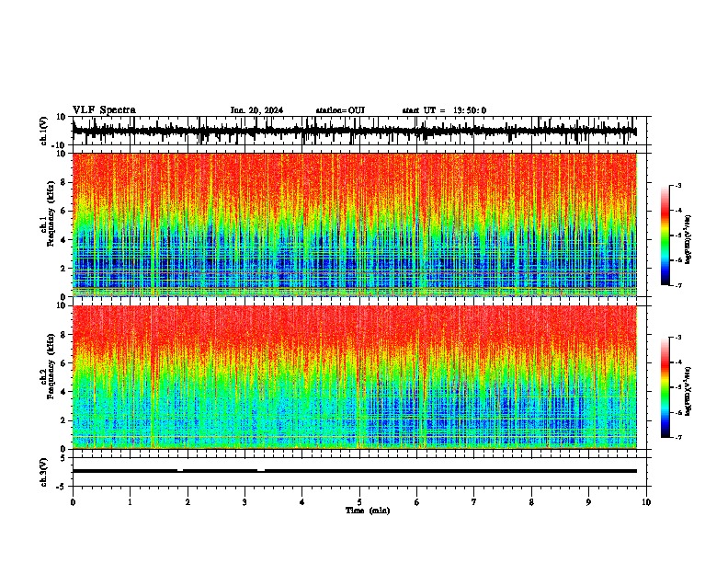Click time axis tick label 4

click(302, 502)
